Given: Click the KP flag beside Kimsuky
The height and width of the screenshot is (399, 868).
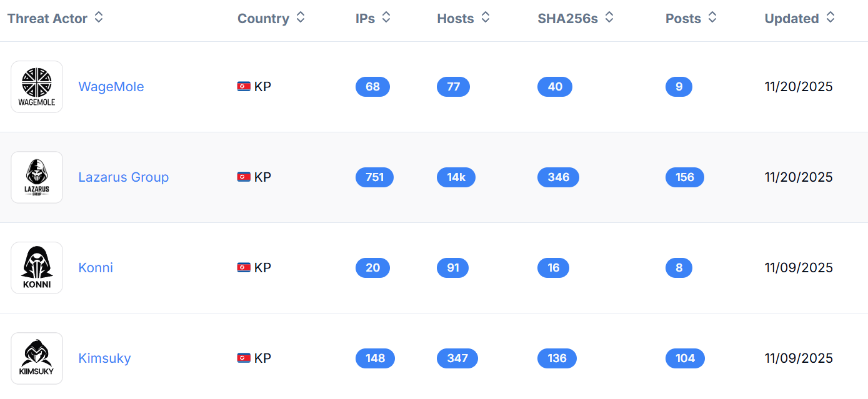Looking at the screenshot, I should pyautogui.click(x=243, y=358).
